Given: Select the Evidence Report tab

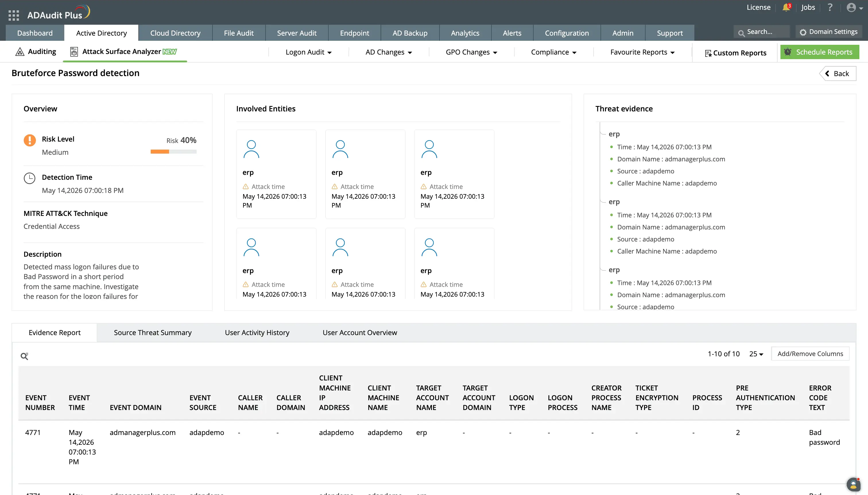Looking at the screenshot, I should coord(54,332).
